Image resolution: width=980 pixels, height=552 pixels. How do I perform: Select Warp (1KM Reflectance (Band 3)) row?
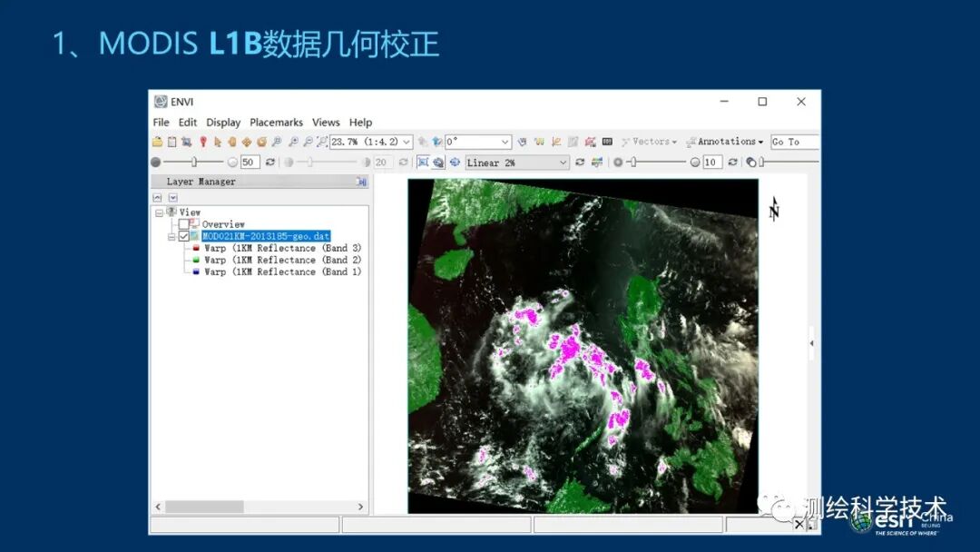[282, 248]
